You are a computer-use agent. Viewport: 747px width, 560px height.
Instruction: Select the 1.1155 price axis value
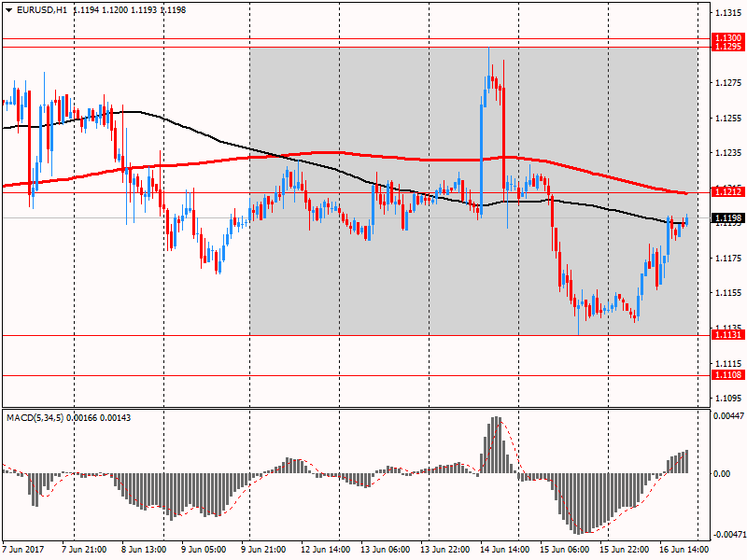pyautogui.click(x=728, y=293)
